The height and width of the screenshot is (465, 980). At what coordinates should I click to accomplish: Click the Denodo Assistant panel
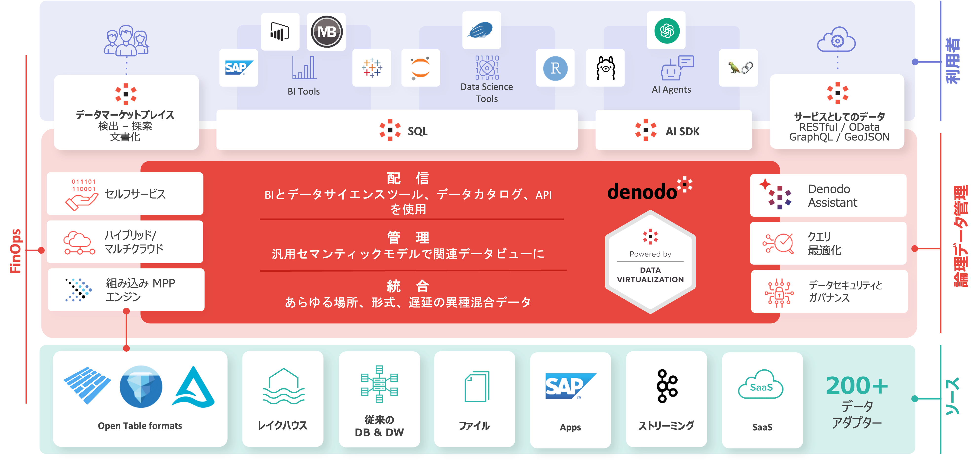(x=828, y=195)
